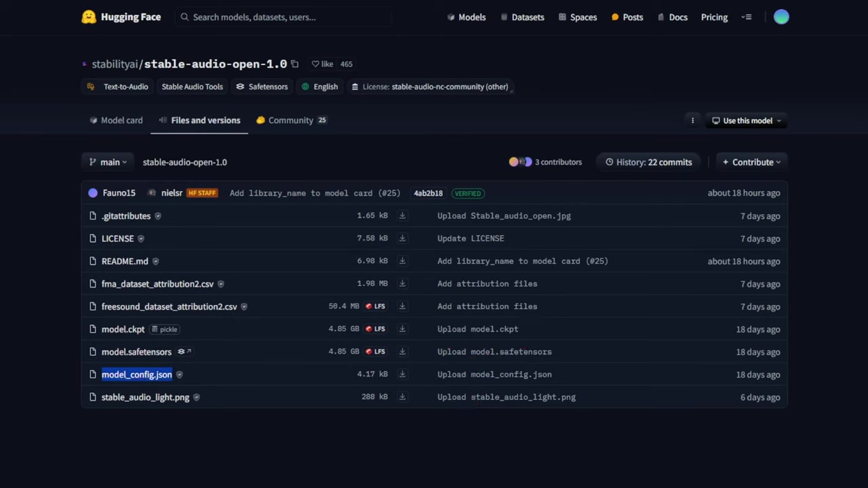The height and width of the screenshot is (488, 868).
Task: Go to Spaces
Action: (578, 17)
